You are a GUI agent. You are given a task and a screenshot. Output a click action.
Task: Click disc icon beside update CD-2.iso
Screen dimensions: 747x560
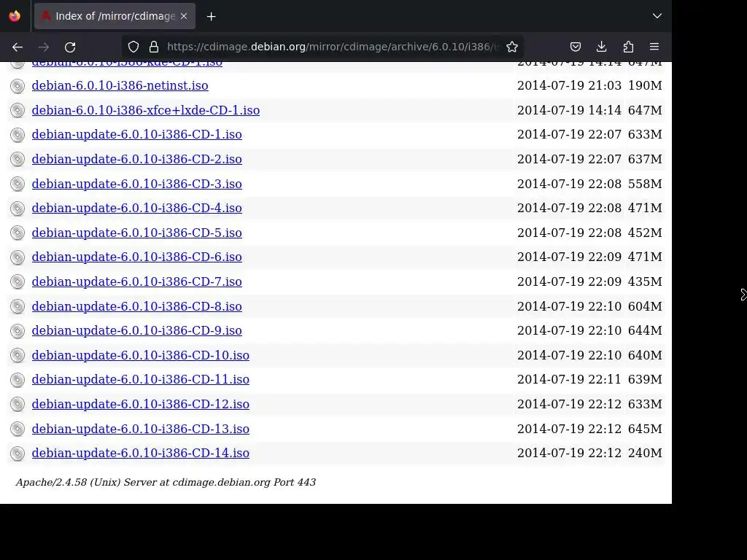point(18,159)
